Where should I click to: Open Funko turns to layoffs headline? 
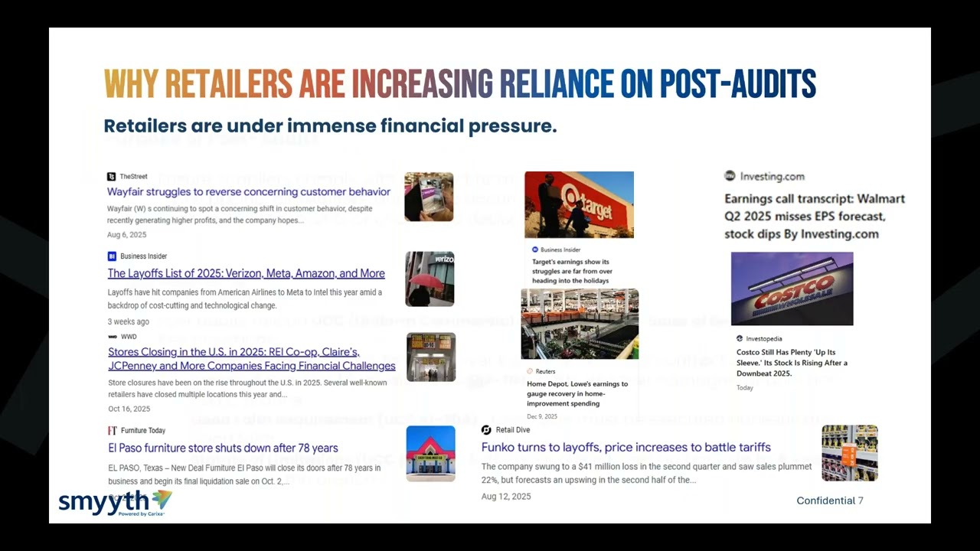(626, 447)
